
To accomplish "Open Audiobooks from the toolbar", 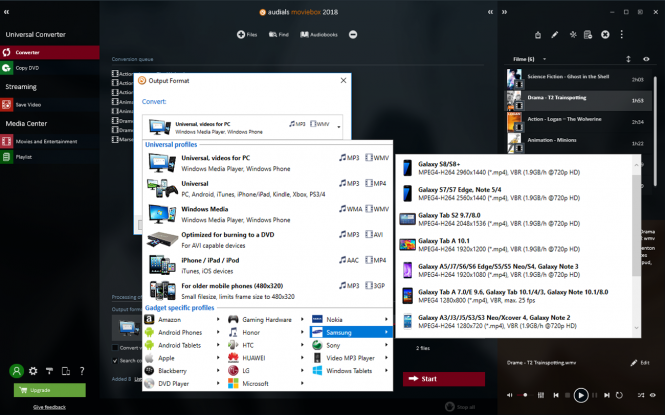I will pos(319,34).
